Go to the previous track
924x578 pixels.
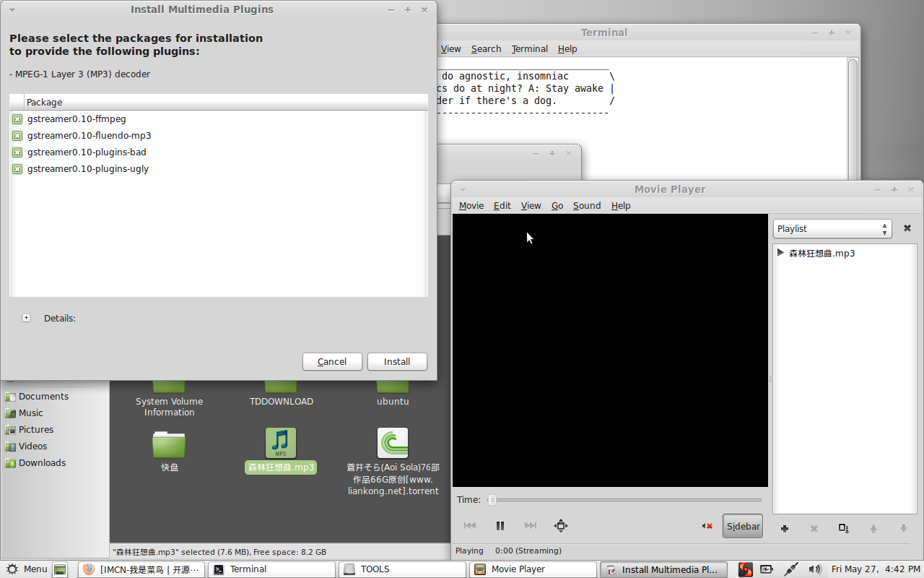point(470,525)
